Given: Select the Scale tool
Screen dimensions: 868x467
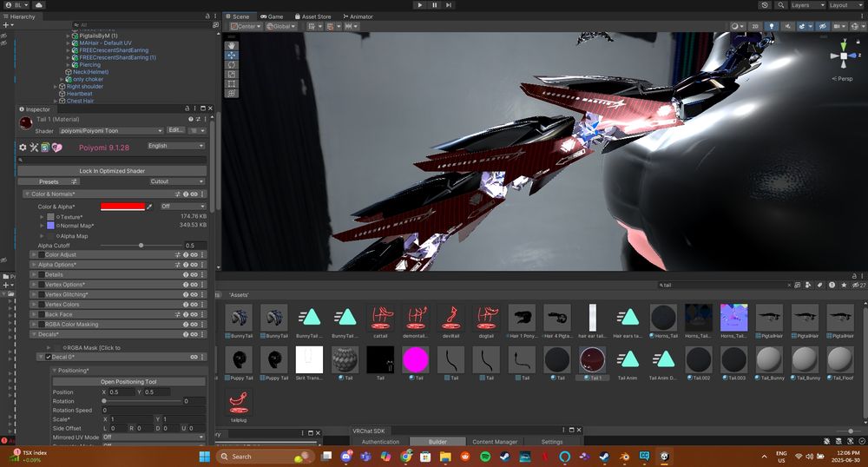Looking at the screenshot, I should [x=232, y=74].
